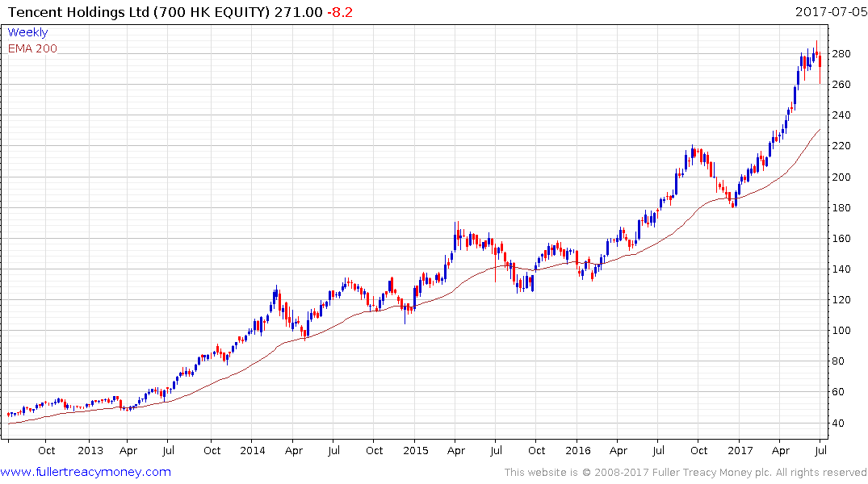This screenshot has height=484, width=868.
Task: Click the 240 price axis label
Action: [x=841, y=115]
